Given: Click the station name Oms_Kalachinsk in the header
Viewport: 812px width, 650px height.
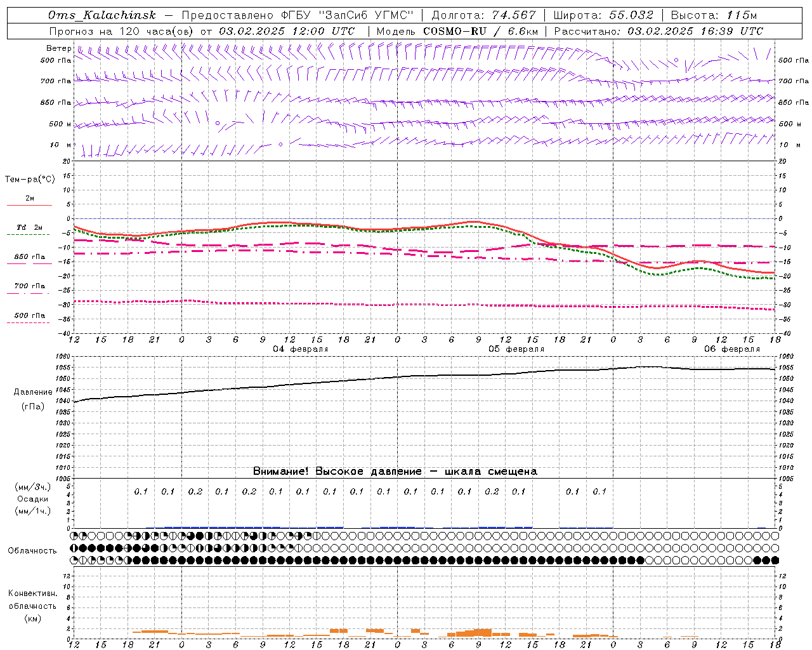Looking at the screenshot, I should pos(101,15).
